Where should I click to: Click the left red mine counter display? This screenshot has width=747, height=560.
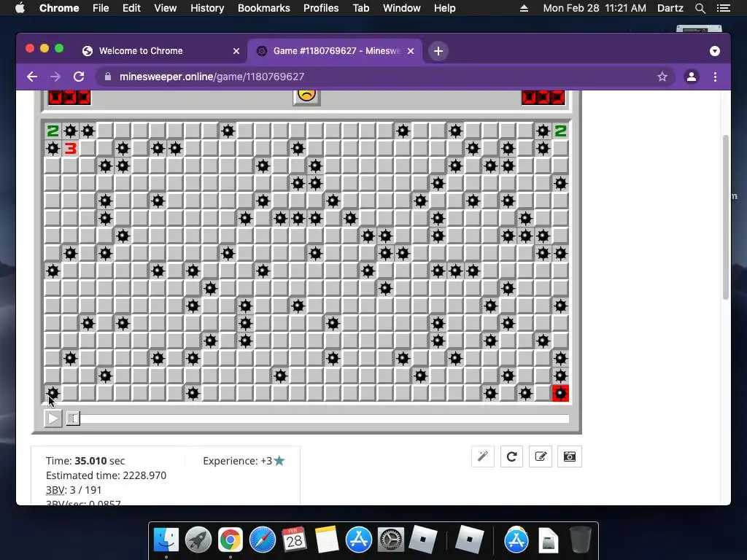(x=69, y=97)
